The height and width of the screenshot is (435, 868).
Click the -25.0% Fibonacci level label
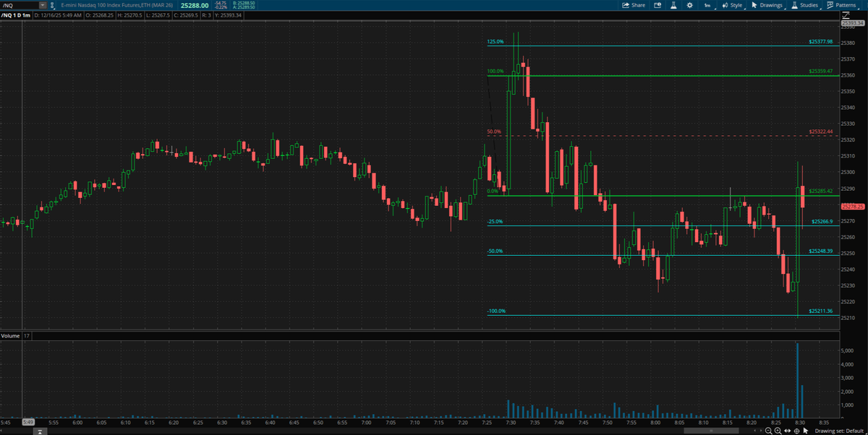(x=495, y=222)
